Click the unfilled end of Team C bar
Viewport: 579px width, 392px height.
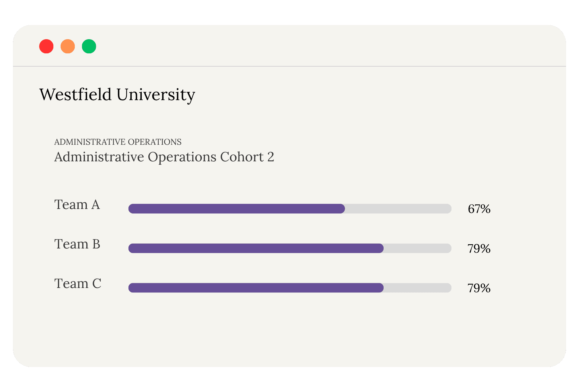[x=418, y=288]
